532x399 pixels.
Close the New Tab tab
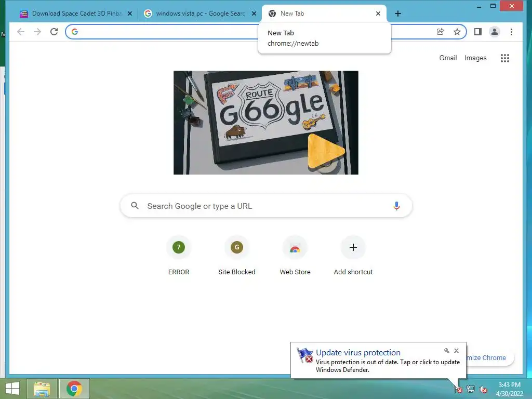click(x=378, y=14)
